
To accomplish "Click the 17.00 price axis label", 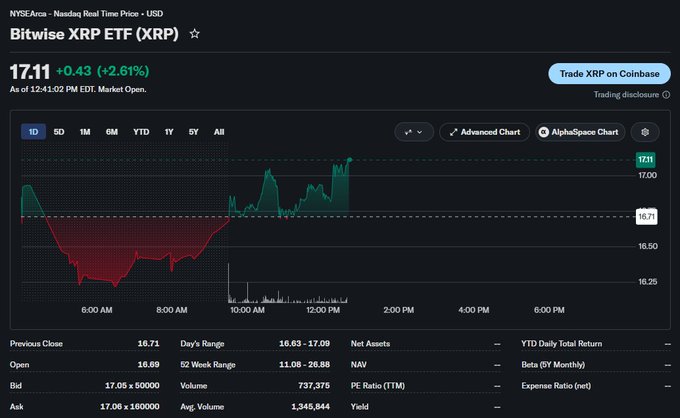I will (647, 175).
